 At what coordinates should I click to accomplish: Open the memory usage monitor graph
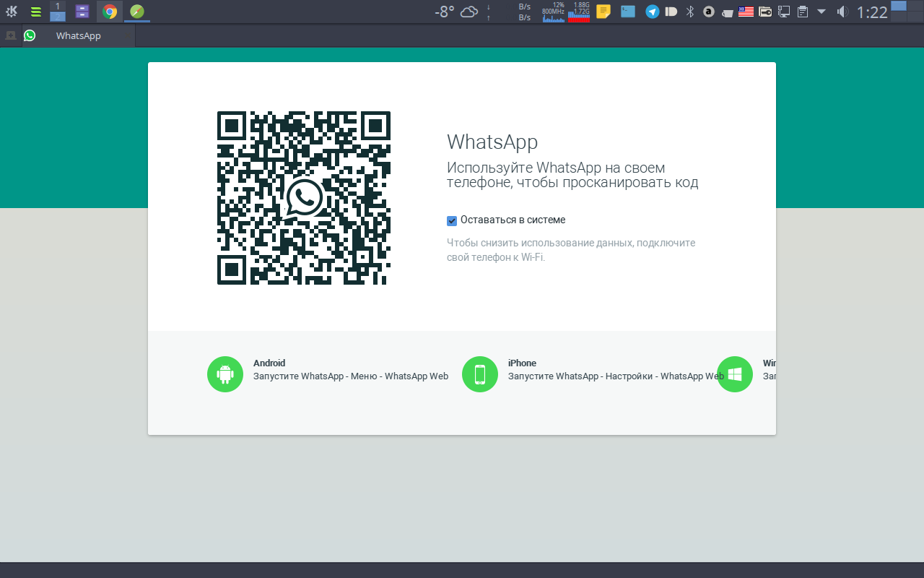point(580,12)
